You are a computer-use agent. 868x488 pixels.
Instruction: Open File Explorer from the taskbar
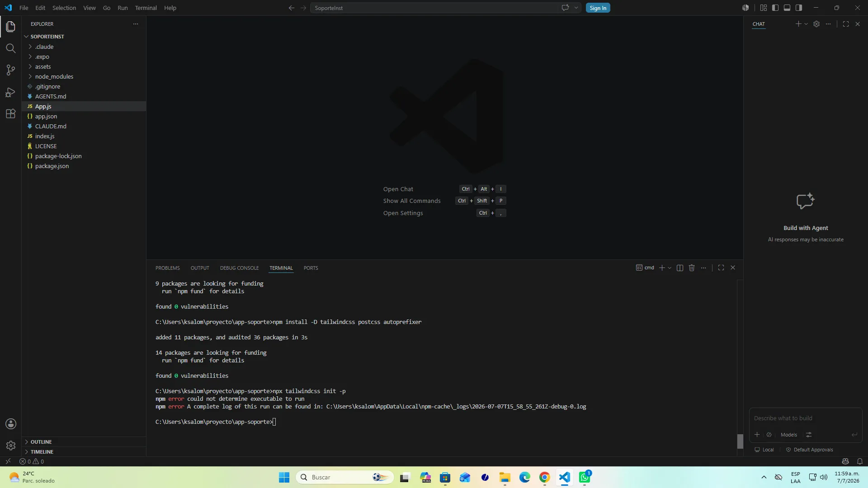tap(505, 477)
